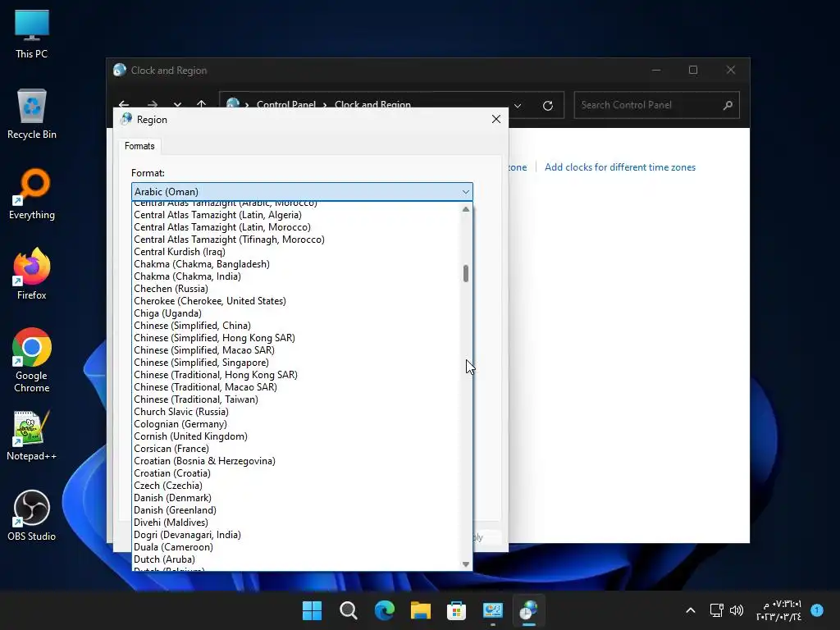This screenshot has width=840, height=630.
Task: Select Central Atlas Tamazight (Latin, Morocco)
Action: point(296,227)
